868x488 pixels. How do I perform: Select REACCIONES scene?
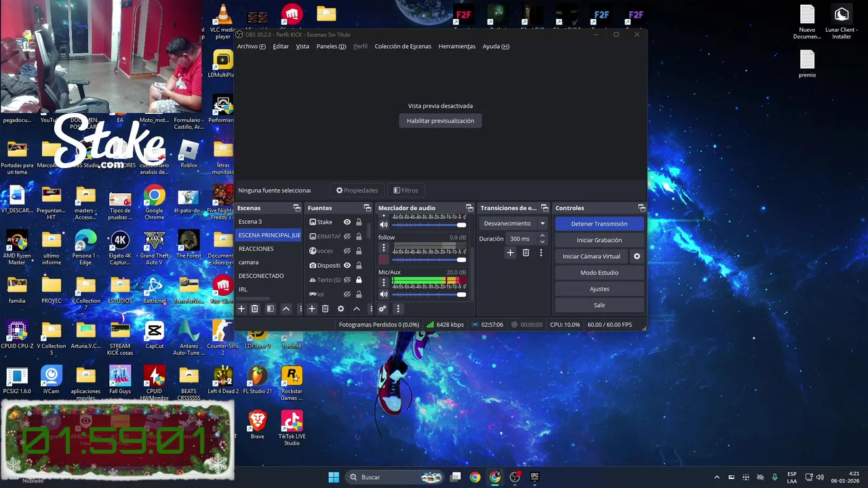tap(269, 249)
